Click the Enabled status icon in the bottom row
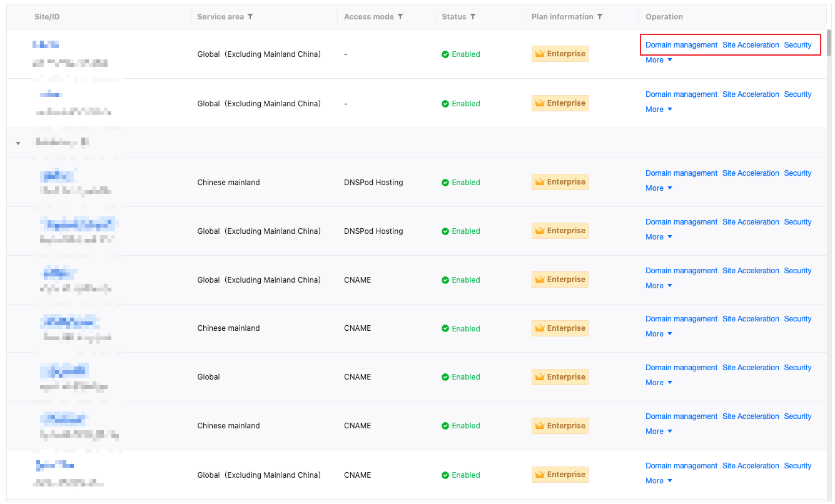The image size is (835, 504). tap(445, 475)
